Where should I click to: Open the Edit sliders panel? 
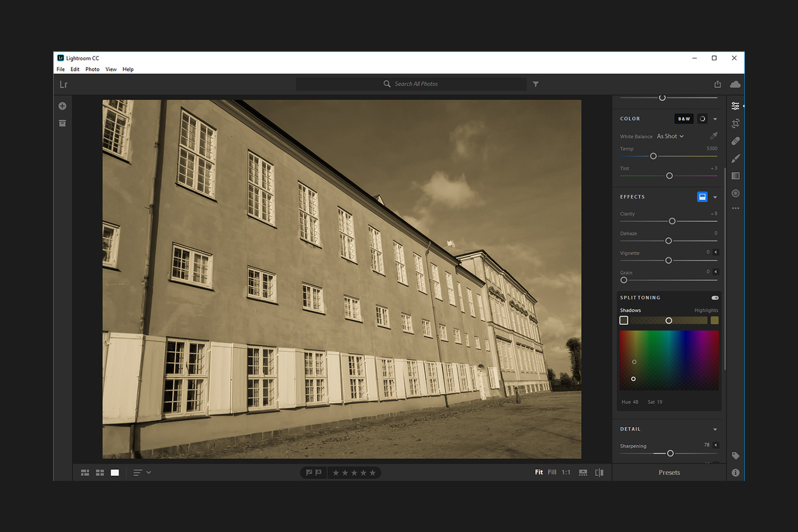click(735, 105)
